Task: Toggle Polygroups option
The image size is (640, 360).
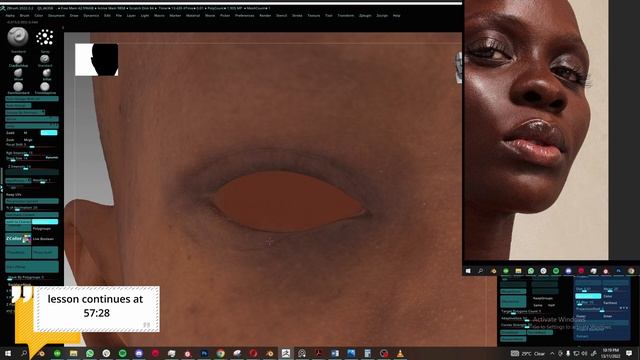Action: click(42, 229)
